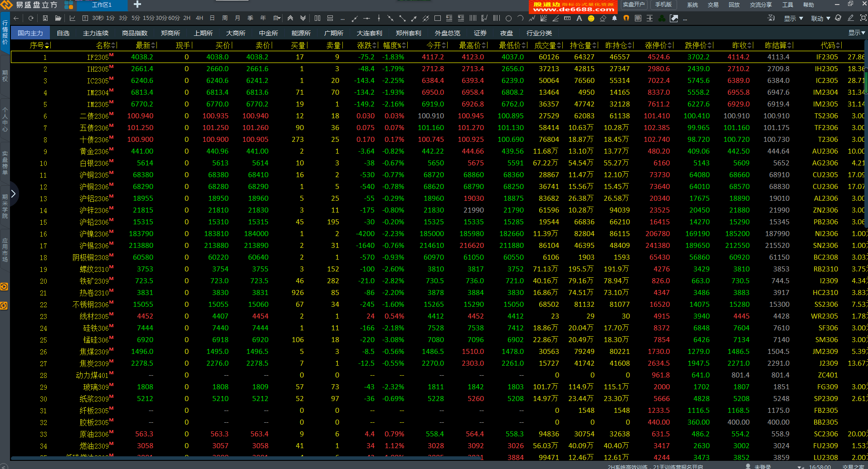Add a new workspace with plus button
The height and width of the screenshot is (469, 868).
pyautogui.click(x=137, y=5)
